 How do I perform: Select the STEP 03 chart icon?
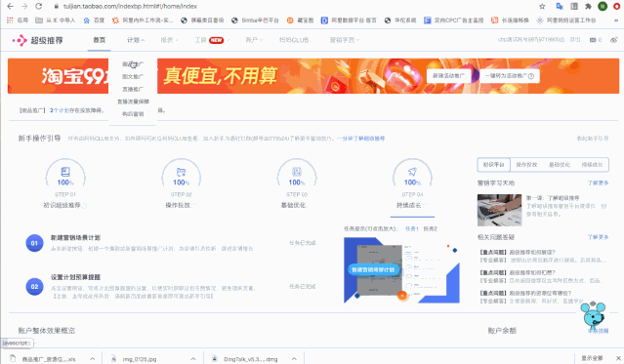[297, 172]
